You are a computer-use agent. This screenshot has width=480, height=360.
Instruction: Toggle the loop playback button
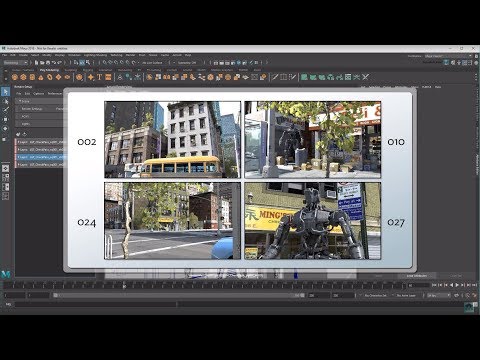pos(456,295)
